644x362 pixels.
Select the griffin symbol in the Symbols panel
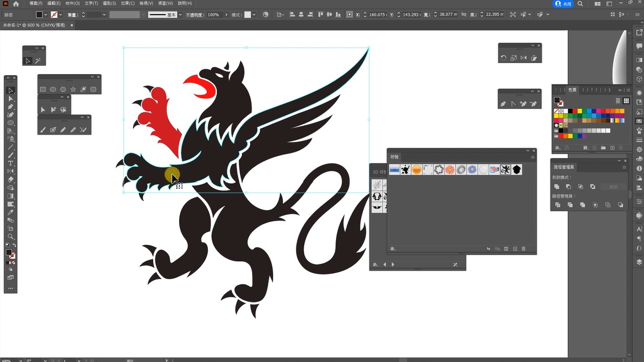point(505,170)
